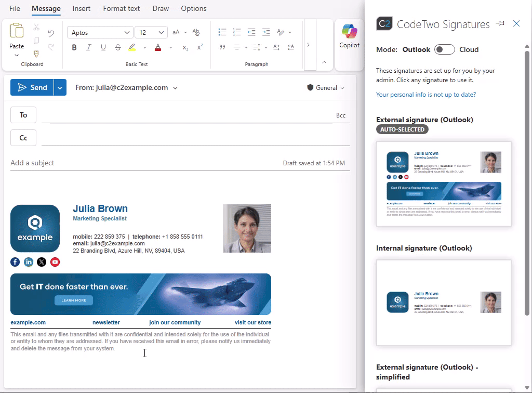Select the External signature (Outlook) thumbnail

point(444,184)
